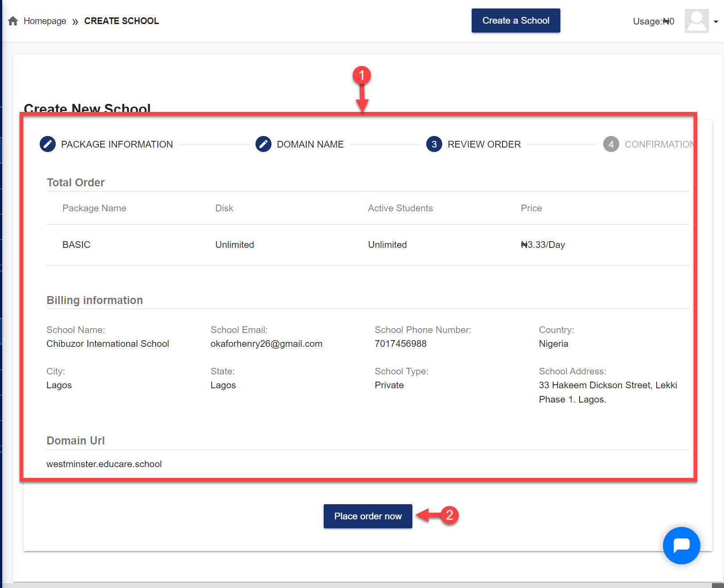
Task: Click the Total Order section heading
Action: [75, 182]
